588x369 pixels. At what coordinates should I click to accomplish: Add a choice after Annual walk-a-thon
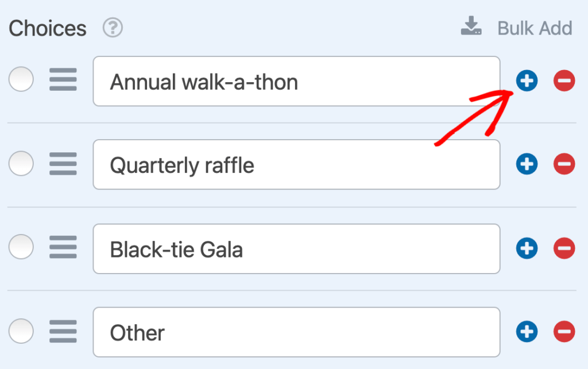point(527,81)
